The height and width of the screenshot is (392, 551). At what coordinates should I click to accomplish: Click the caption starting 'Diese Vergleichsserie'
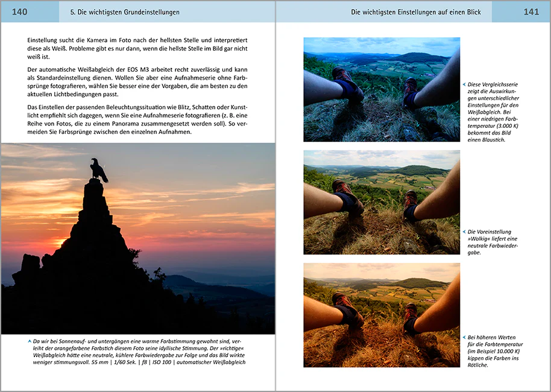pyautogui.click(x=493, y=112)
